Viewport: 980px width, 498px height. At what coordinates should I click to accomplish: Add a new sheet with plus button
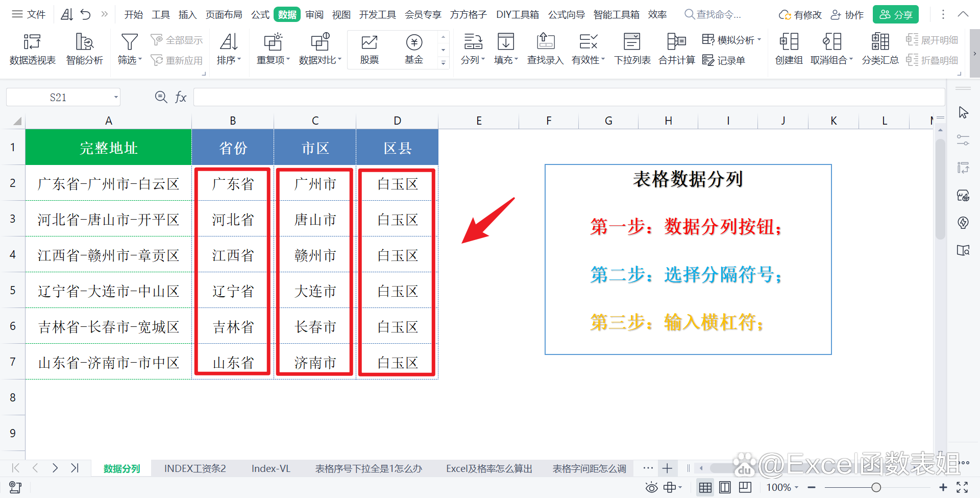tap(667, 468)
